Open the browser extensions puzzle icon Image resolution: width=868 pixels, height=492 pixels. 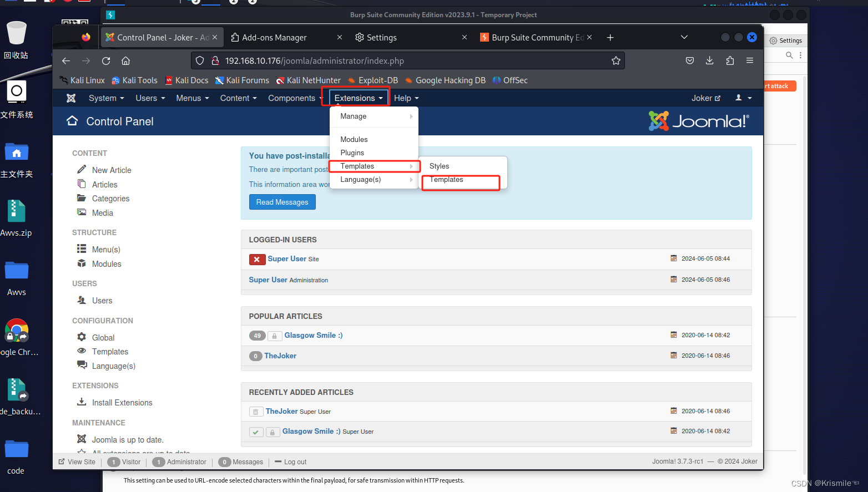pyautogui.click(x=730, y=61)
